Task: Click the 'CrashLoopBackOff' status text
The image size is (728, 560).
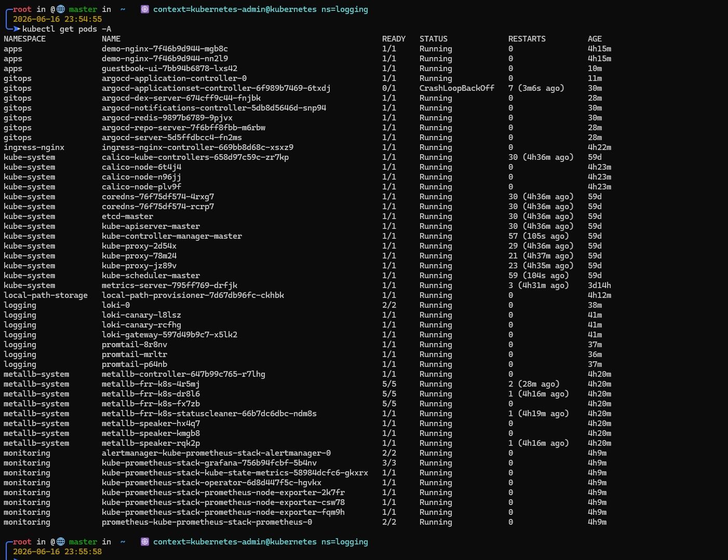Action: point(457,88)
